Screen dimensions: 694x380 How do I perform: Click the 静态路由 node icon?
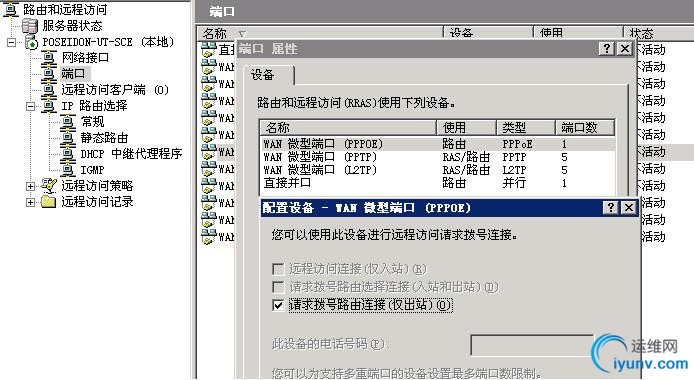pyautogui.click(x=68, y=138)
